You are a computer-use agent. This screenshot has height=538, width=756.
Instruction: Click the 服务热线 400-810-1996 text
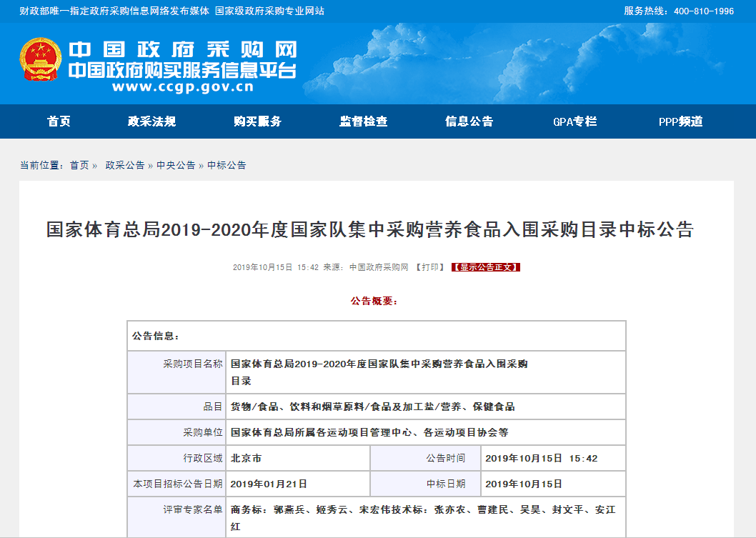click(679, 11)
